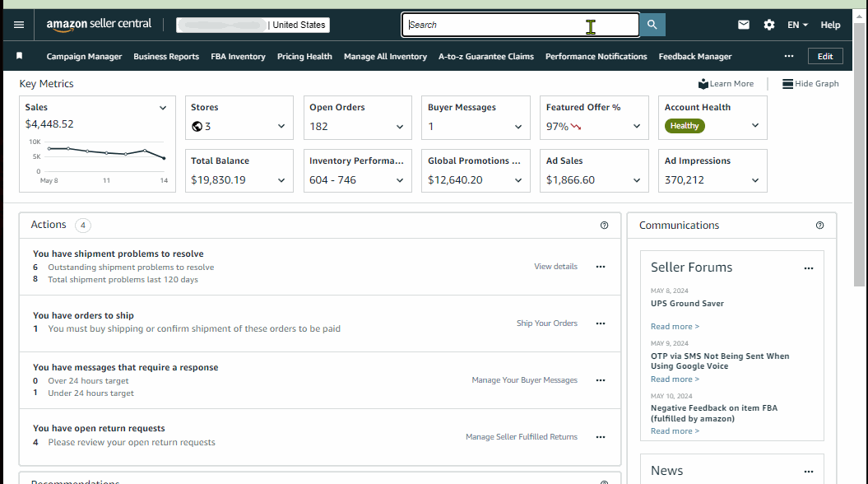The image size is (868, 484).
Task: Open the Seller Forums ellipsis menu
Action: [809, 268]
